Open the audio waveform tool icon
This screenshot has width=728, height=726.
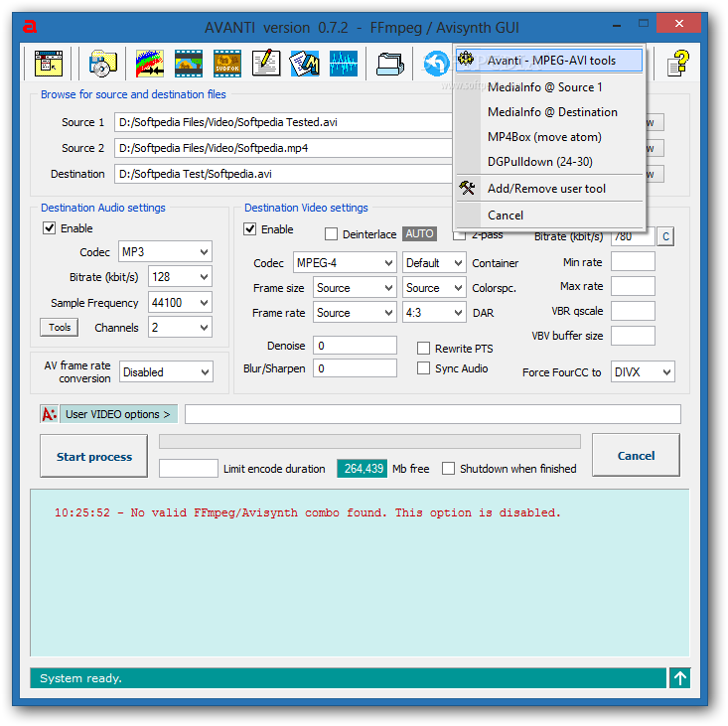click(344, 64)
